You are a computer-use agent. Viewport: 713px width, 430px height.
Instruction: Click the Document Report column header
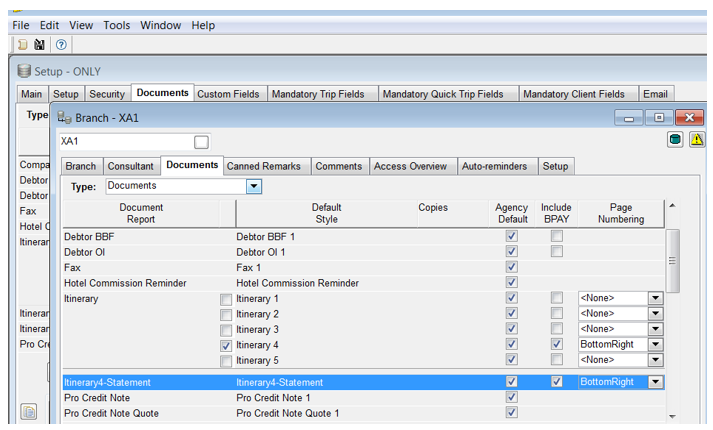click(x=141, y=213)
